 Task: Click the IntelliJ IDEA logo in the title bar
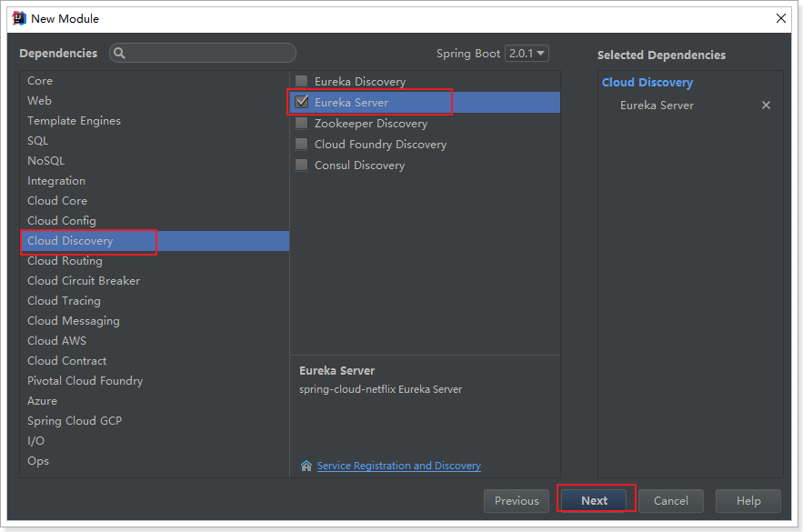click(19, 18)
